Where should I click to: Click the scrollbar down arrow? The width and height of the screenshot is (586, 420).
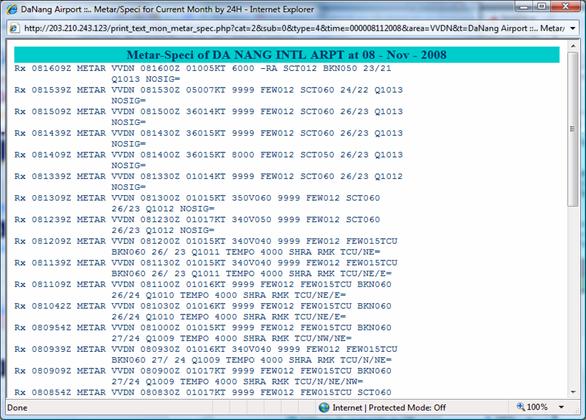pyautogui.click(x=573, y=392)
